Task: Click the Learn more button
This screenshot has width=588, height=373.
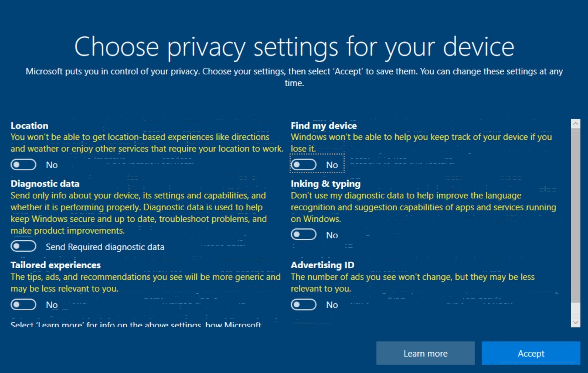Action: click(425, 353)
